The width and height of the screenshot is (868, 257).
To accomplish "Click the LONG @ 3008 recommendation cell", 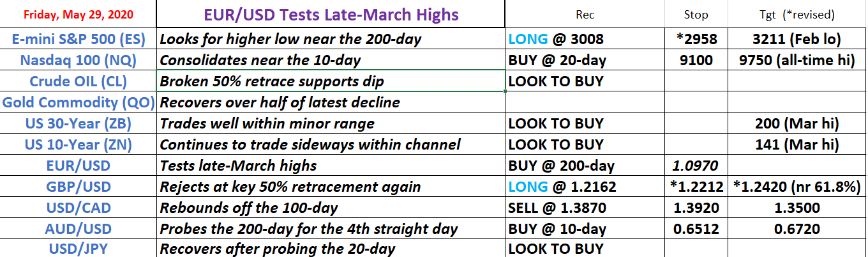I will coord(585,39).
